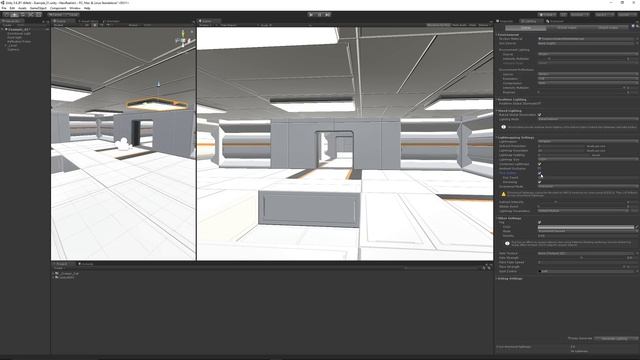This screenshot has height=360, width=640.
Task: Pick fog color with eyedropper icon
Action: point(636,227)
